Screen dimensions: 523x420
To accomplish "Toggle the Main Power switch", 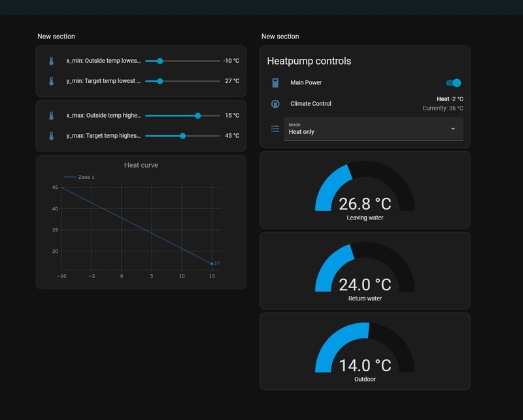I will tap(454, 83).
